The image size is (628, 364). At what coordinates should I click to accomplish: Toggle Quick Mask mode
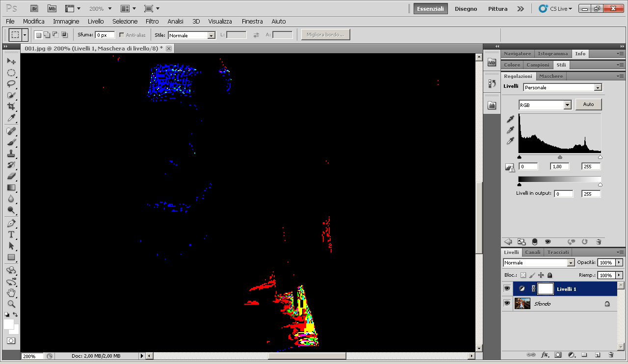click(11, 340)
